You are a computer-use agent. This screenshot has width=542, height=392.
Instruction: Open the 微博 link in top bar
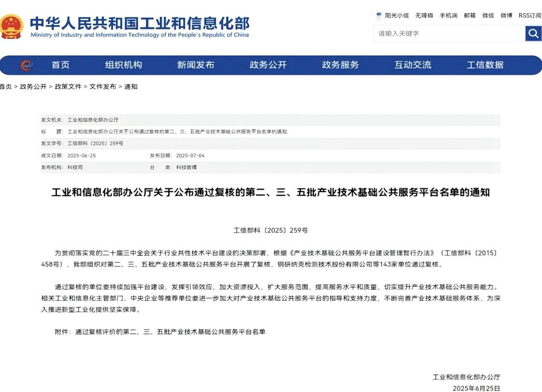click(506, 15)
